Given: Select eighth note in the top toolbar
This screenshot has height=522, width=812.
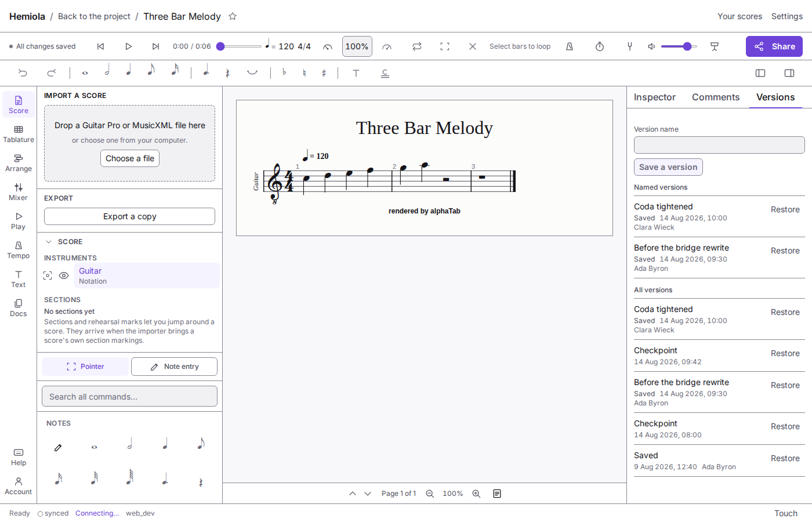Looking at the screenshot, I should [x=151, y=71].
